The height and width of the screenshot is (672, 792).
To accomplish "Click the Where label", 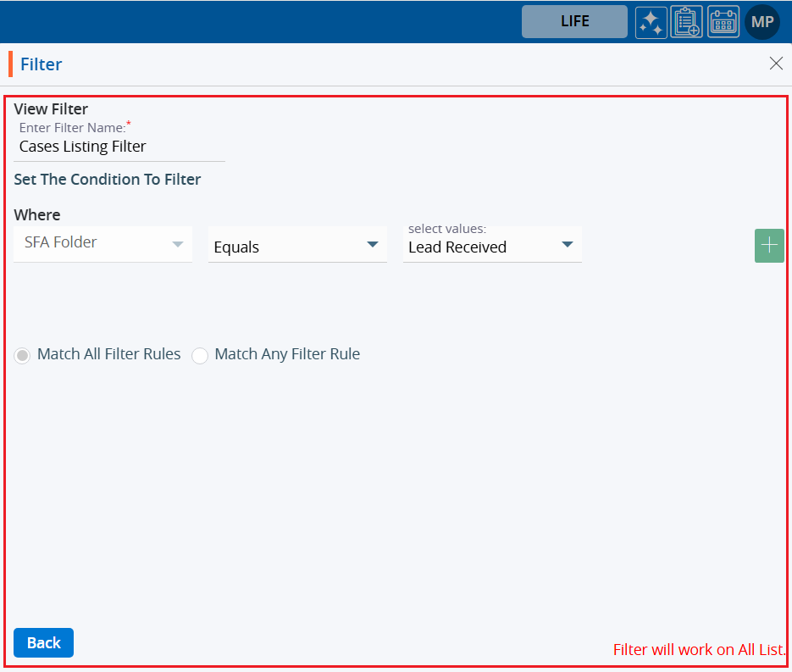I will [x=37, y=215].
